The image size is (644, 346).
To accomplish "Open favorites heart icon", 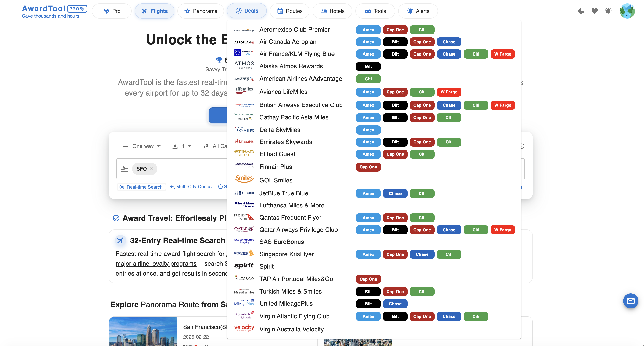I will pyautogui.click(x=595, y=11).
